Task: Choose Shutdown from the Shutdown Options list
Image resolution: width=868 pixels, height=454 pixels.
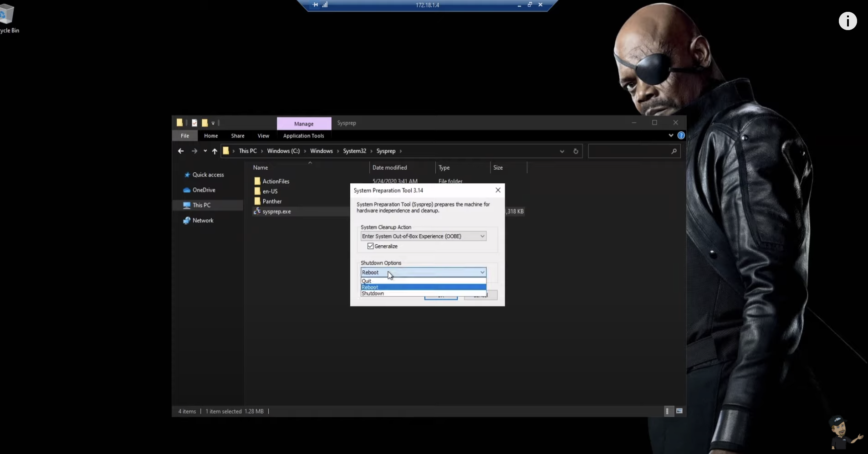Action: 373,294
